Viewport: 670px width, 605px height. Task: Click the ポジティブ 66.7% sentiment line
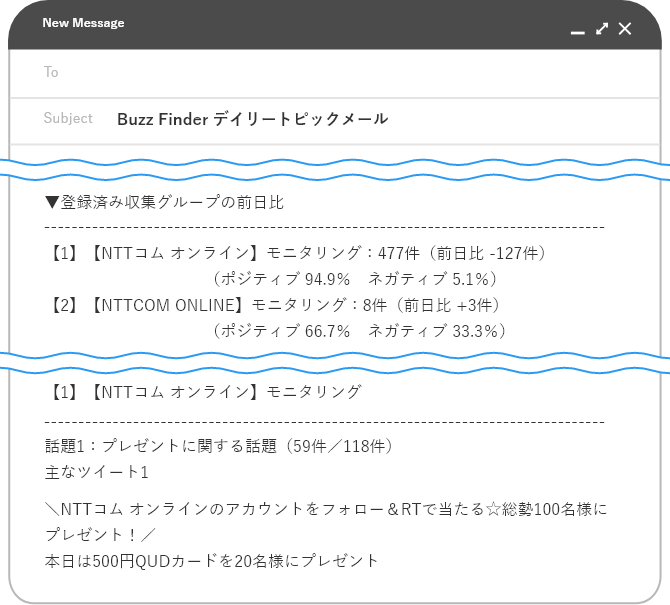[x=359, y=331]
